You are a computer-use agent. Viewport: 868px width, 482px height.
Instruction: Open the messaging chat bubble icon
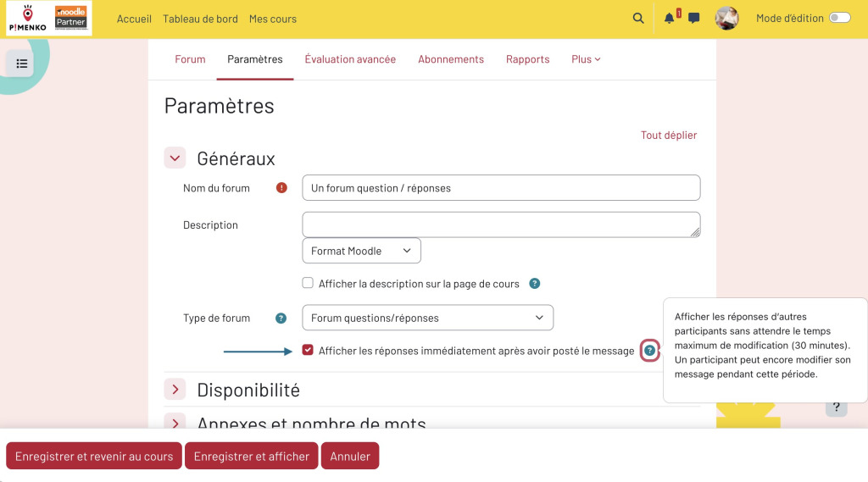click(x=693, y=19)
